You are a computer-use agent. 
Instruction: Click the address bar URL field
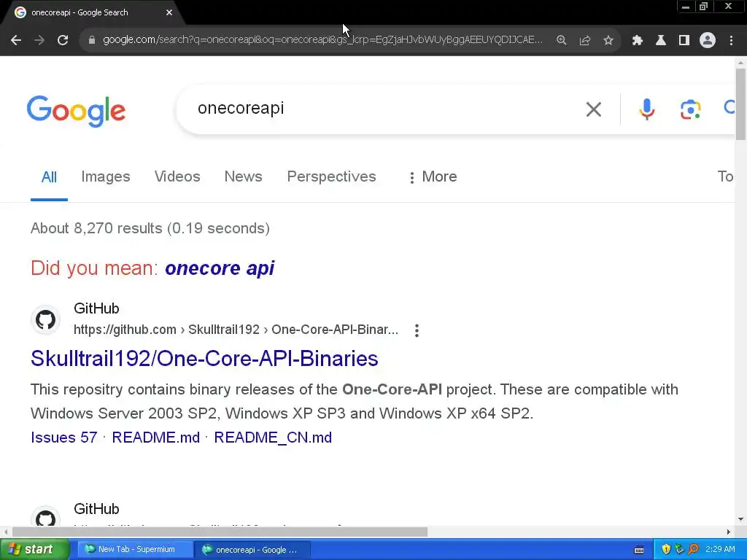click(x=322, y=40)
